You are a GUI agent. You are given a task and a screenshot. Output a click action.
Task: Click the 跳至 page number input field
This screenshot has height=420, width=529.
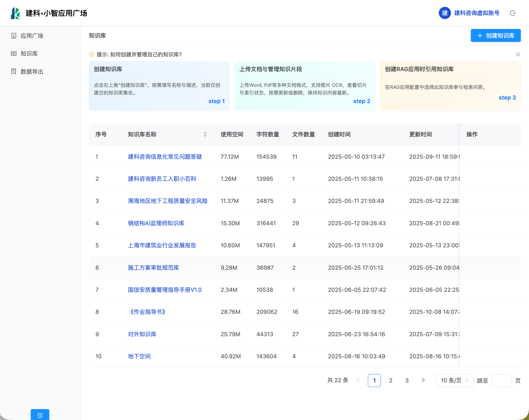point(501,380)
